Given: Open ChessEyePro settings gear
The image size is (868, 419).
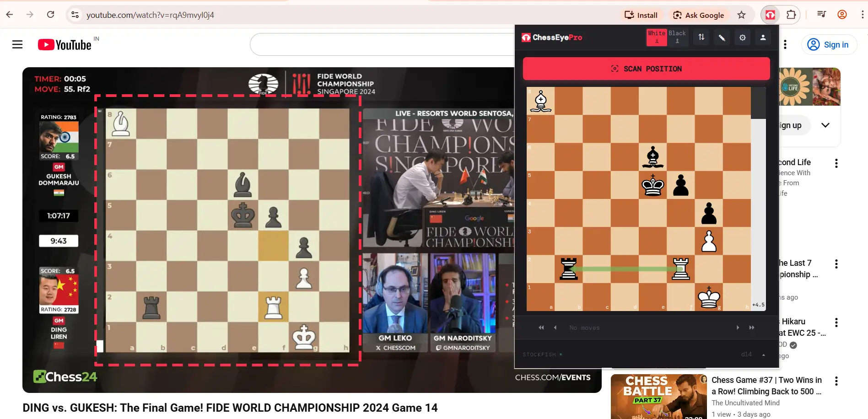Looking at the screenshot, I should click(742, 38).
